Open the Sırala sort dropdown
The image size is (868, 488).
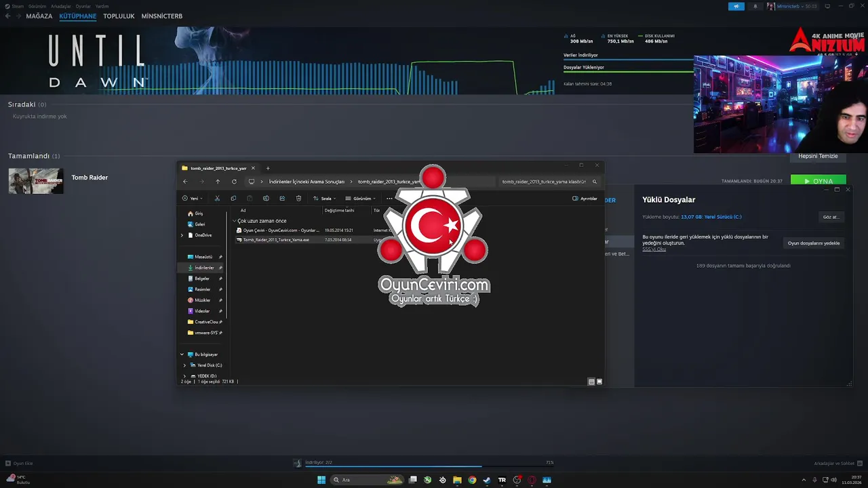[x=324, y=199]
